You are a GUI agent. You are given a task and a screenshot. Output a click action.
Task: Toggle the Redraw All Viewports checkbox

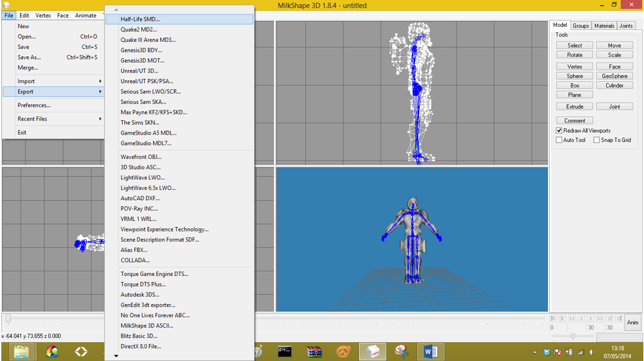click(x=559, y=131)
